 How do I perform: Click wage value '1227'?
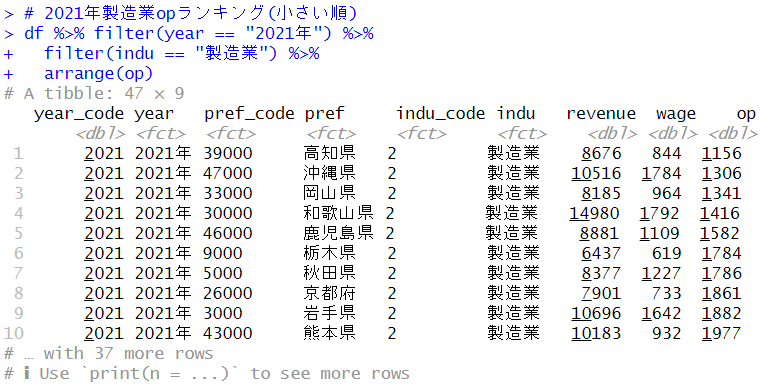tap(662, 273)
